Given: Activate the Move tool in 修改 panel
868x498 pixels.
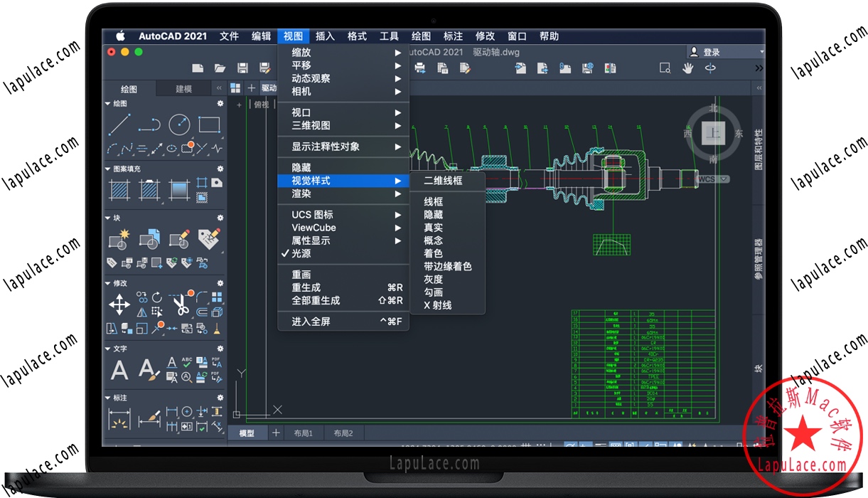Looking at the screenshot, I should pos(119,306).
